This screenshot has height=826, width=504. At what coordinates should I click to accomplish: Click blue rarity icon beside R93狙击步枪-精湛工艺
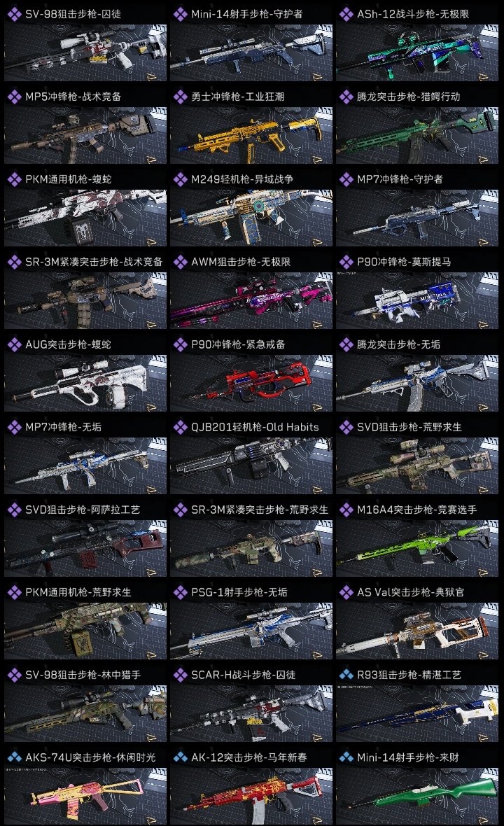[346, 675]
